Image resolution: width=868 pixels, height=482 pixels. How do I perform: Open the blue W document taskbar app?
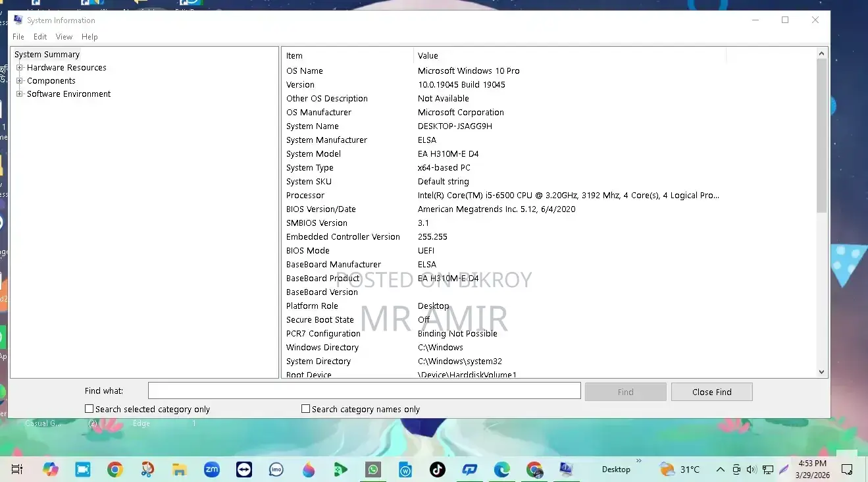coord(405,469)
